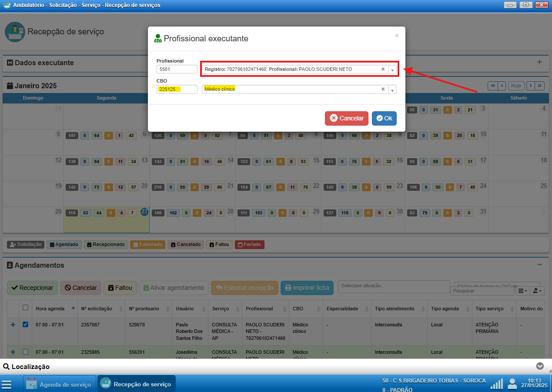The height and width of the screenshot is (392, 552).
Task: Select the Recepção de serviço tab
Action: (136, 384)
